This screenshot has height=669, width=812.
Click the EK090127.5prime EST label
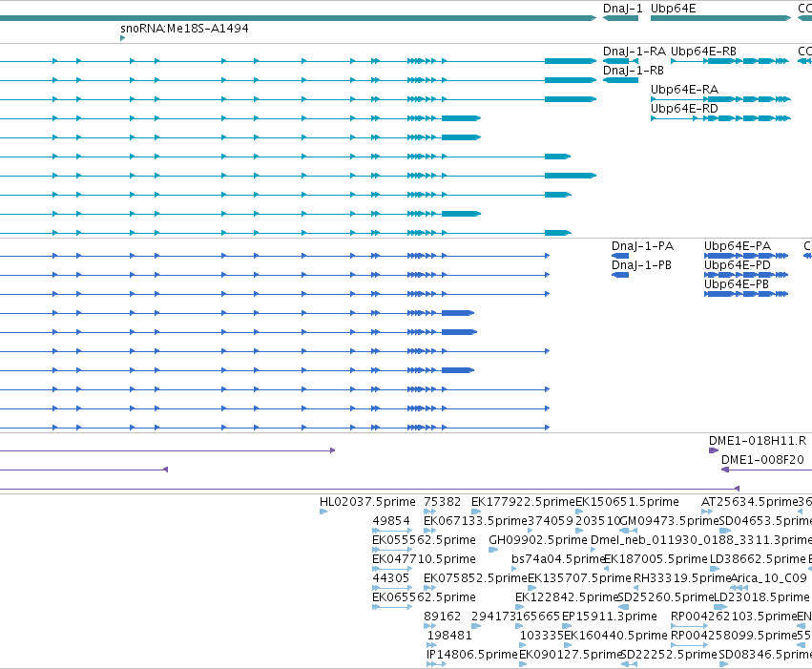pyautogui.click(x=569, y=655)
